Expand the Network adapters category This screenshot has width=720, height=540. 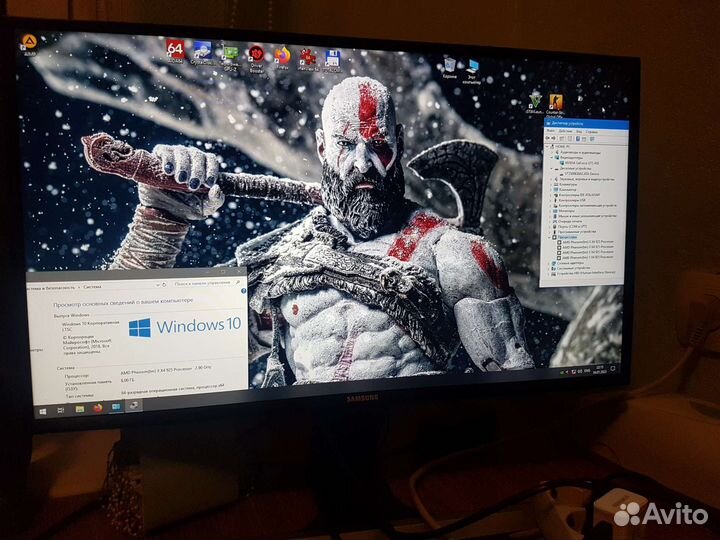(x=548, y=263)
